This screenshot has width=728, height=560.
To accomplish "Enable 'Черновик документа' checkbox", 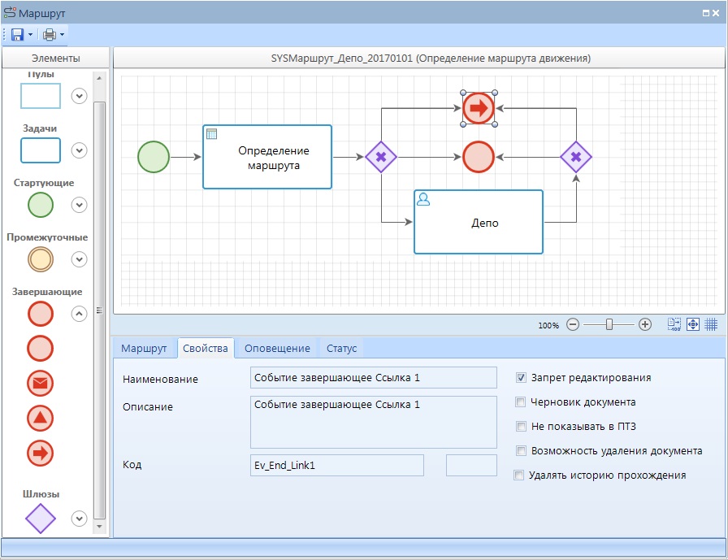I will [x=521, y=402].
